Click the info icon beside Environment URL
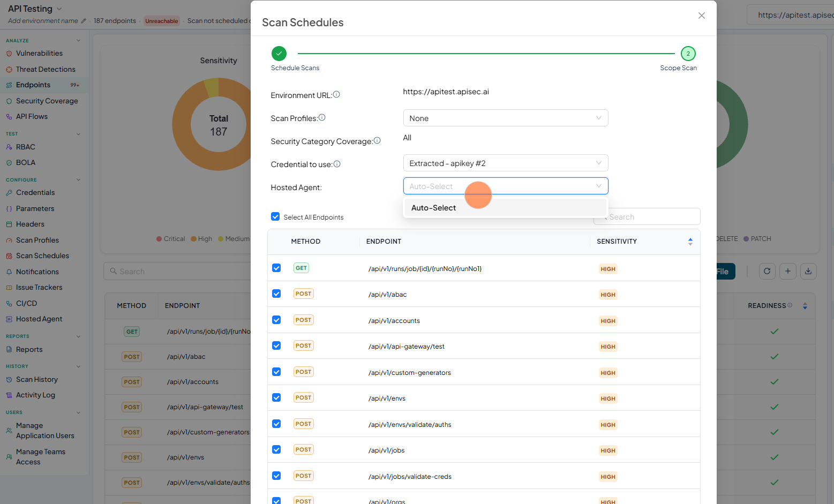Viewport: 834px width, 504px height. point(336,94)
